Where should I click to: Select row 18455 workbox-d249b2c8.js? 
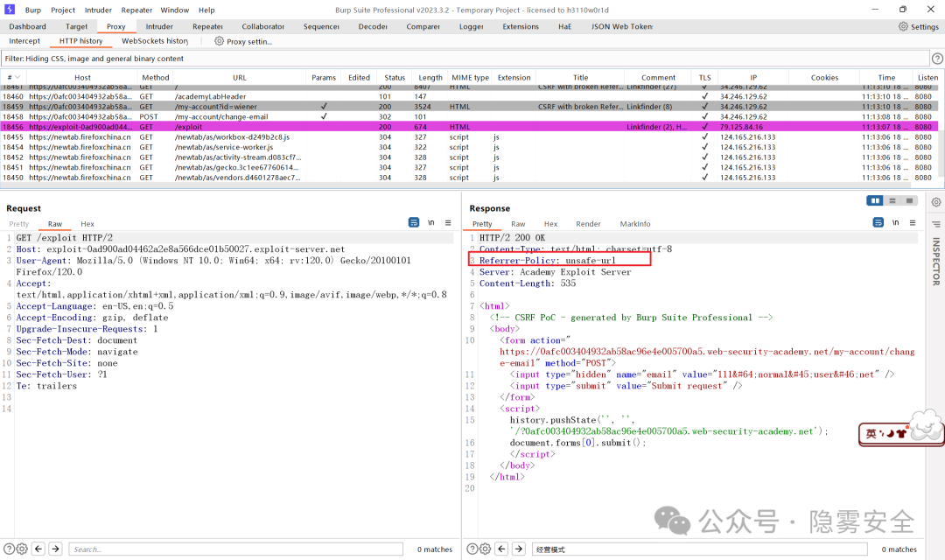[470, 136]
